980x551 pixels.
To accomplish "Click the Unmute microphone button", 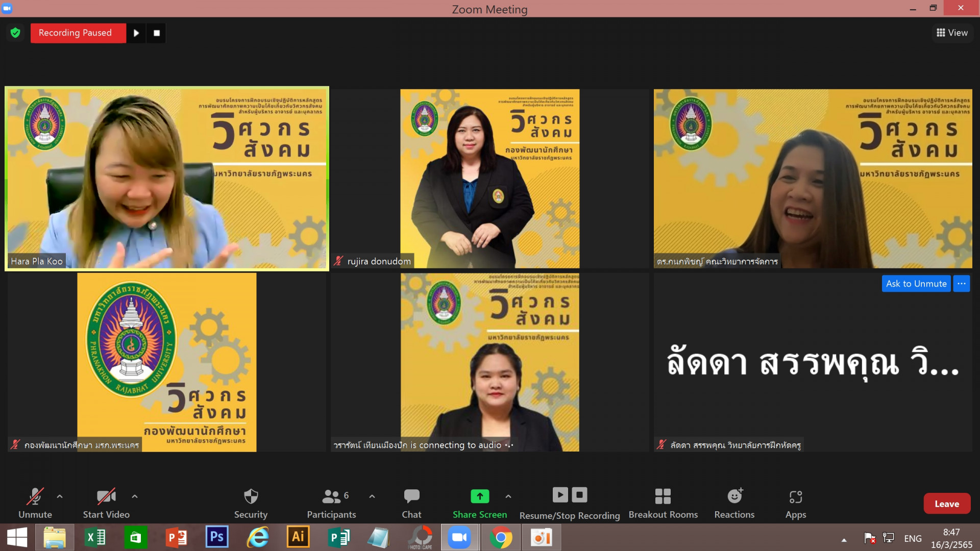I will click(x=35, y=503).
